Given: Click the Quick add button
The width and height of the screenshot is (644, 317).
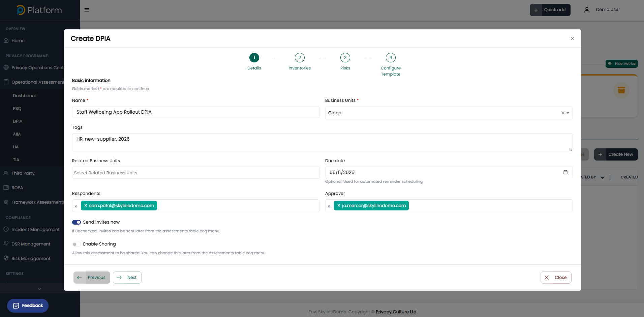Looking at the screenshot, I should [x=550, y=10].
